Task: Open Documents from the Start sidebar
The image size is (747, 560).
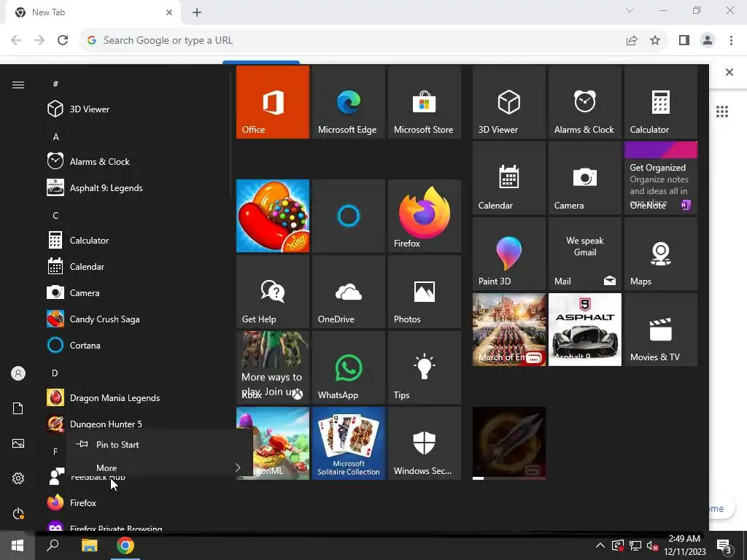Action: click(x=18, y=408)
